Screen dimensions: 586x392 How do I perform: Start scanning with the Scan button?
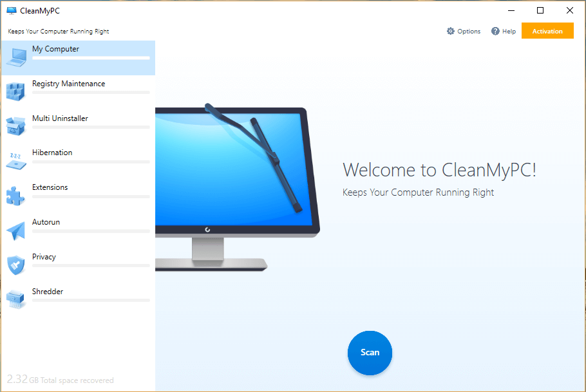(x=370, y=352)
